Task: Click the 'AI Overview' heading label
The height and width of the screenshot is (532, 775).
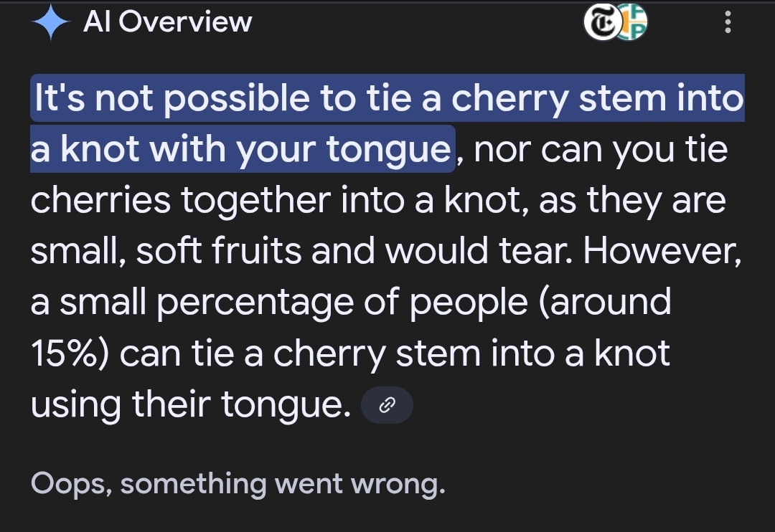Action: 167,23
